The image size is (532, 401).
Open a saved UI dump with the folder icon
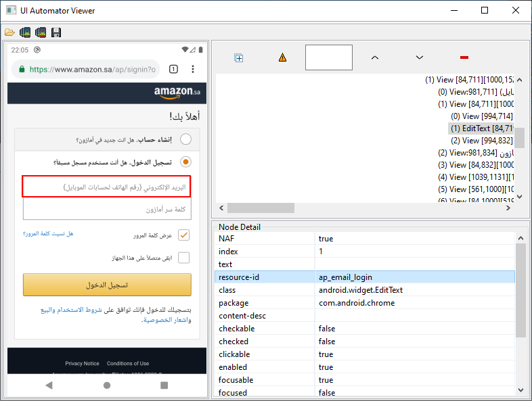coord(9,32)
